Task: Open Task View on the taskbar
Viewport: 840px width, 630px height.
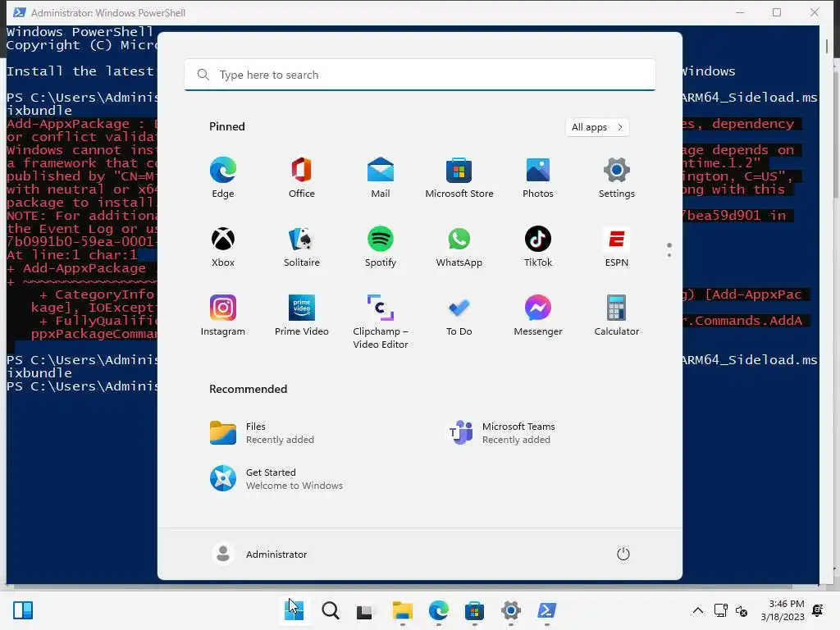Action: [x=366, y=610]
